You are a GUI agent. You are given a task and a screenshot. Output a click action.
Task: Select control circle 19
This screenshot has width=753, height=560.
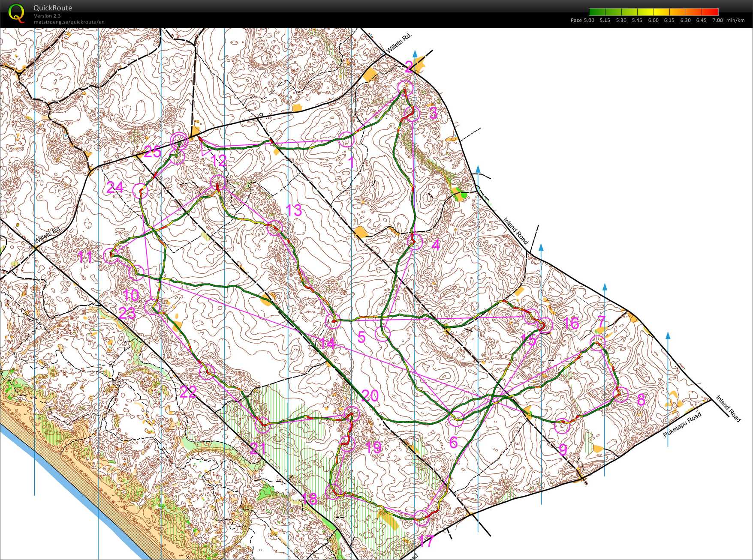click(347, 444)
